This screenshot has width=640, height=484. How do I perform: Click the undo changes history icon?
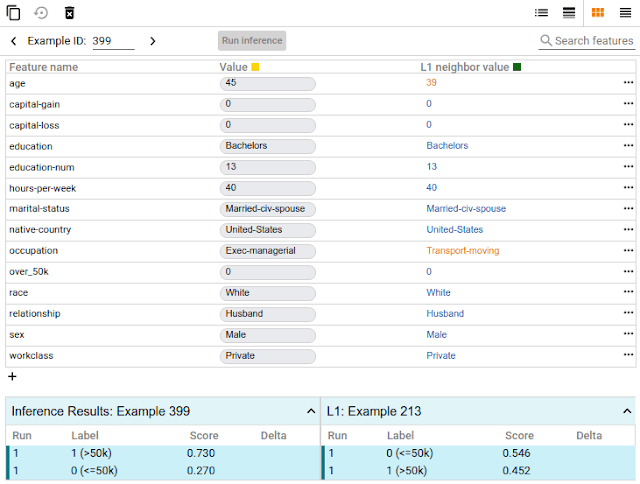(41, 13)
